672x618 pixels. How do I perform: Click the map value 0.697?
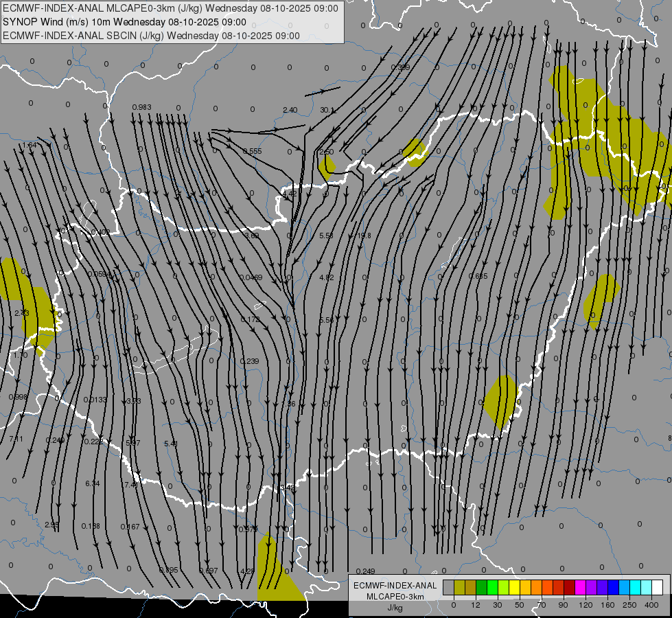[x=209, y=571]
